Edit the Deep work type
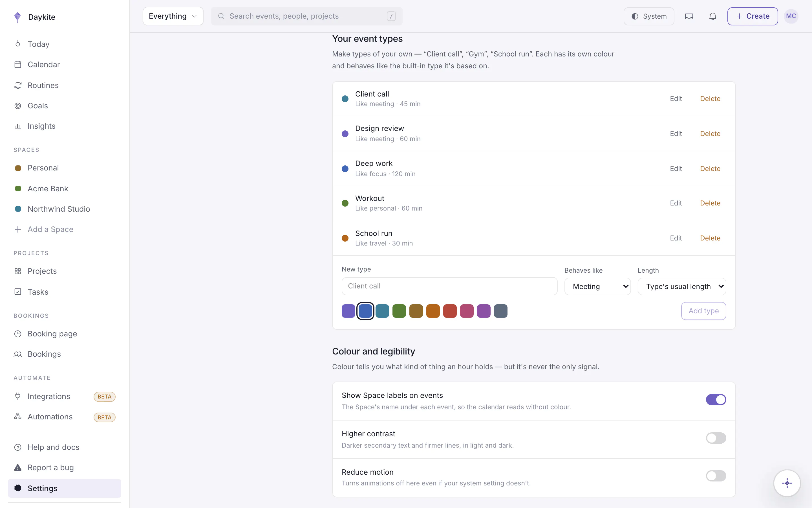 click(x=676, y=169)
